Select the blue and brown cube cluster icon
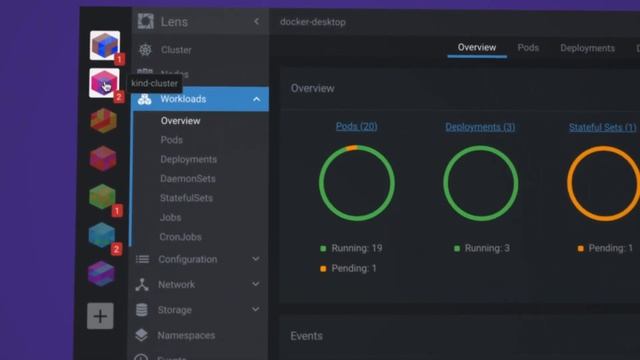The image size is (640, 360). point(105,46)
